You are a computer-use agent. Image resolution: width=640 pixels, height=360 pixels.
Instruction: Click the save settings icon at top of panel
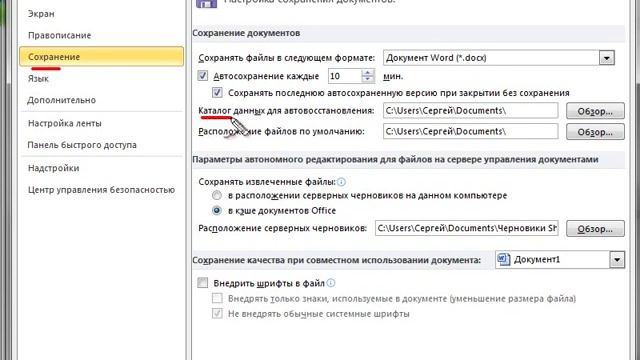[x=207, y=3]
